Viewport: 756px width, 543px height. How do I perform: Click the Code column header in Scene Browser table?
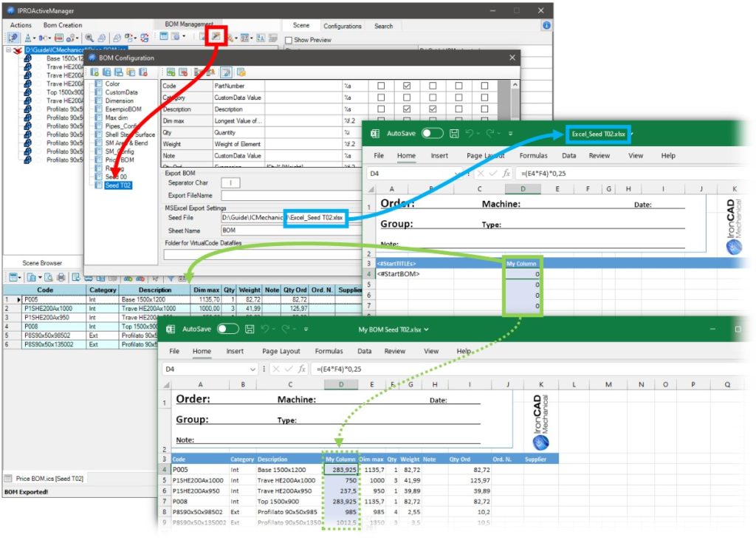pos(45,290)
